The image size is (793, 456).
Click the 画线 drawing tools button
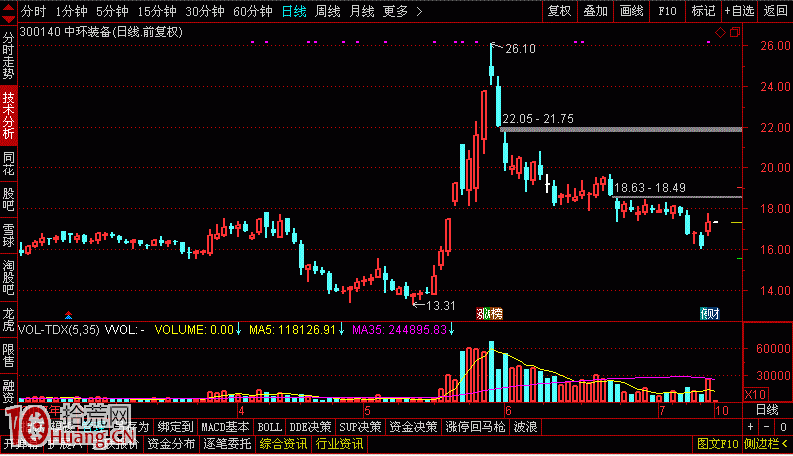(632, 11)
